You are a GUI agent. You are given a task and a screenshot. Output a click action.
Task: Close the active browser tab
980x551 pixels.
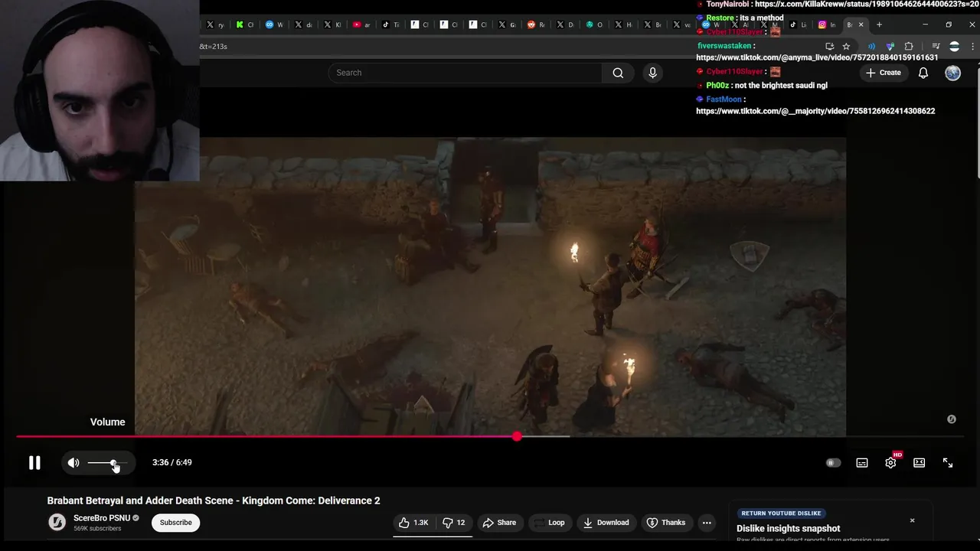point(861,24)
